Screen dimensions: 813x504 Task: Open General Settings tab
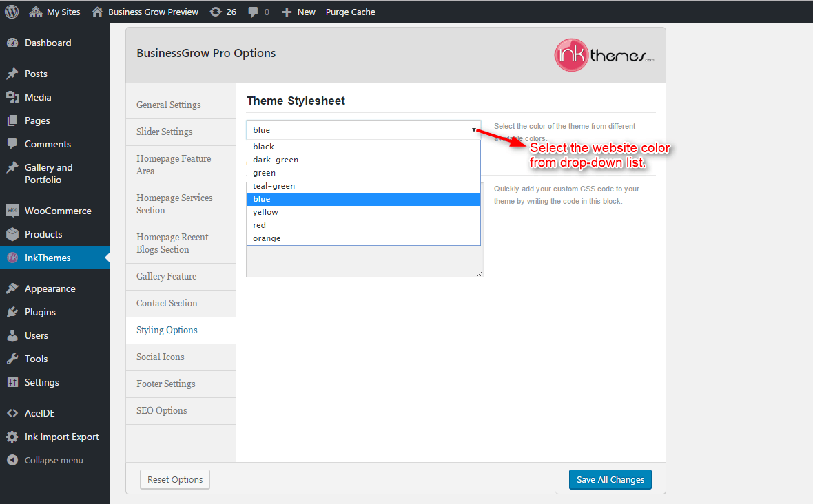(181, 105)
